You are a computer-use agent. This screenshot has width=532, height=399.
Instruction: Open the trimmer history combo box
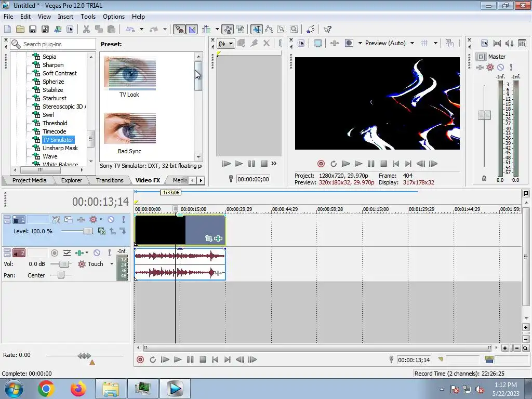pos(226,44)
